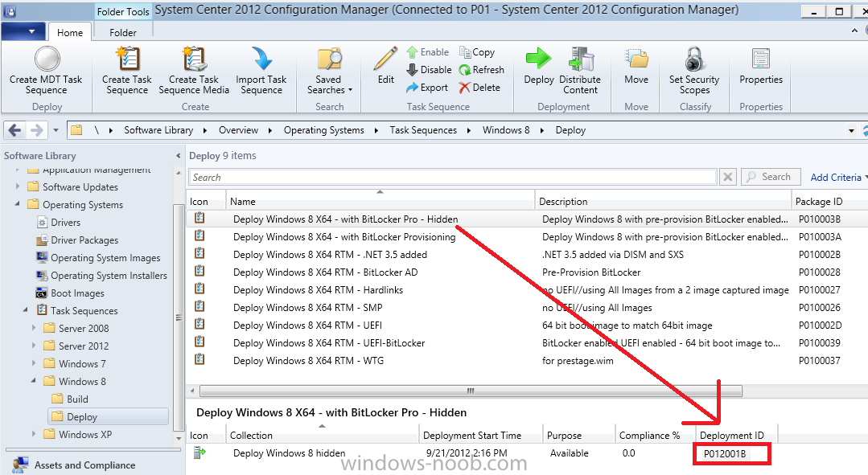Collapse the Operating Systems node
The height and width of the screenshot is (475, 868).
[x=18, y=204]
